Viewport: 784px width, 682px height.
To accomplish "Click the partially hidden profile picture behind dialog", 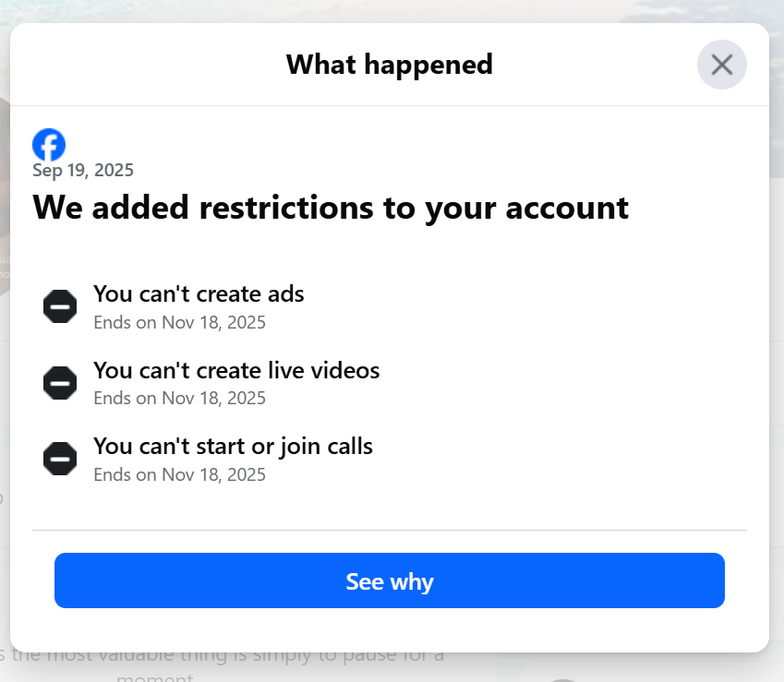I will coord(5,195).
